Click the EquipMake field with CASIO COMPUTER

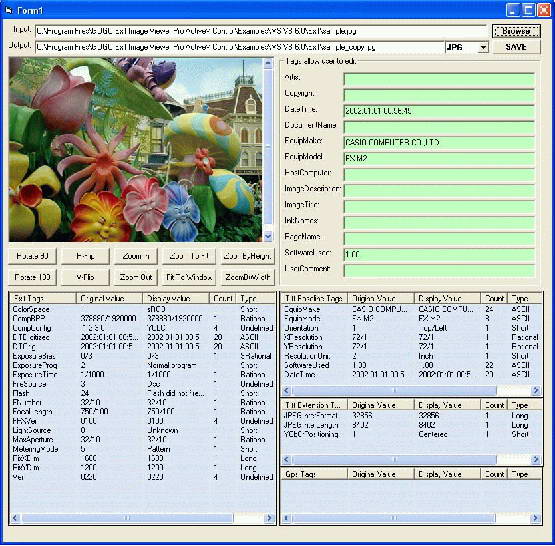click(439, 143)
